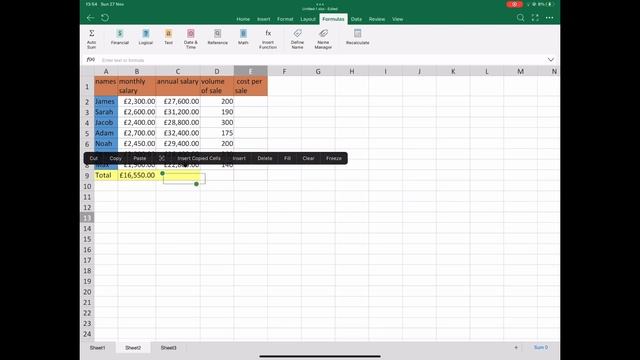640x360 pixels.
Task: Choose Insert in the context menu
Action: pos(239,158)
